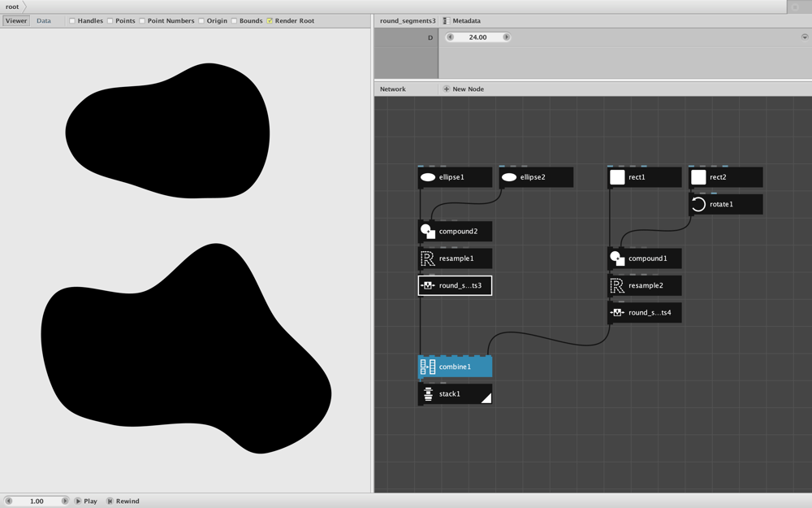Viewport: 812px width, 508px height.
Task: Click the Network pane label
Action: 392,89
